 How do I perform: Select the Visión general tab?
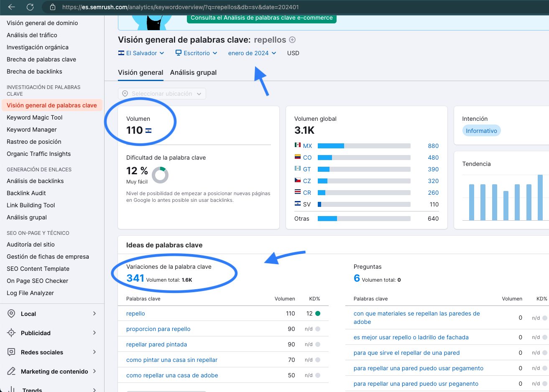coord(140,72)
